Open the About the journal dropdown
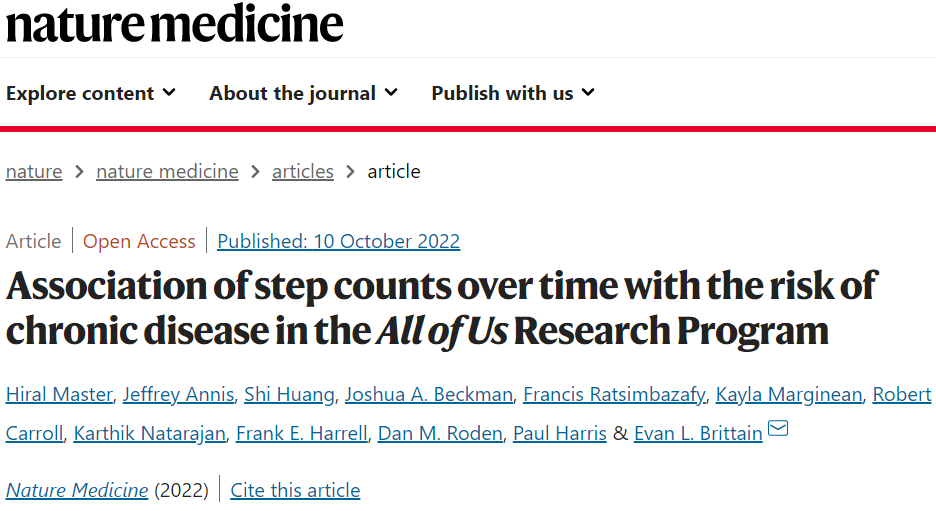This screenshot has width=936, height=511. click(303, 93)
